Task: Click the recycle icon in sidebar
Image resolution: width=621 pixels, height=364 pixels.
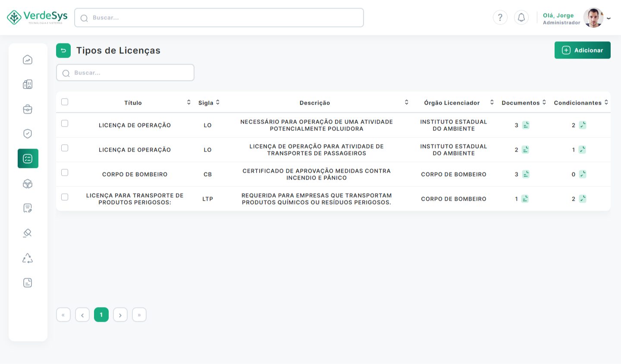Action: [x=28, y=258]
